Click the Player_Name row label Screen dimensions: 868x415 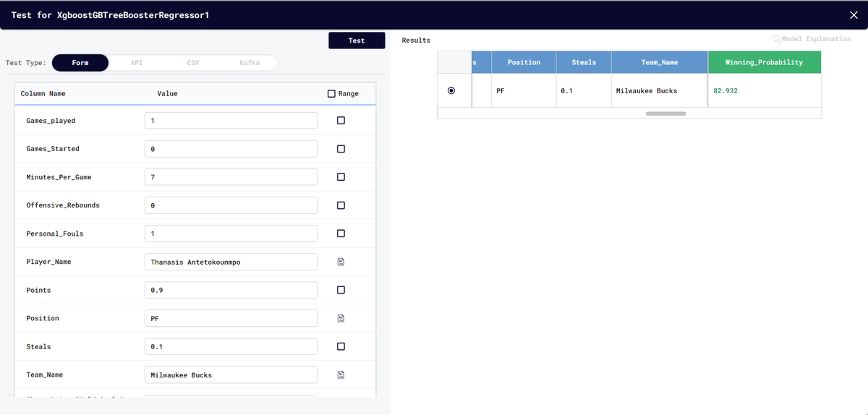click(48, 262)
